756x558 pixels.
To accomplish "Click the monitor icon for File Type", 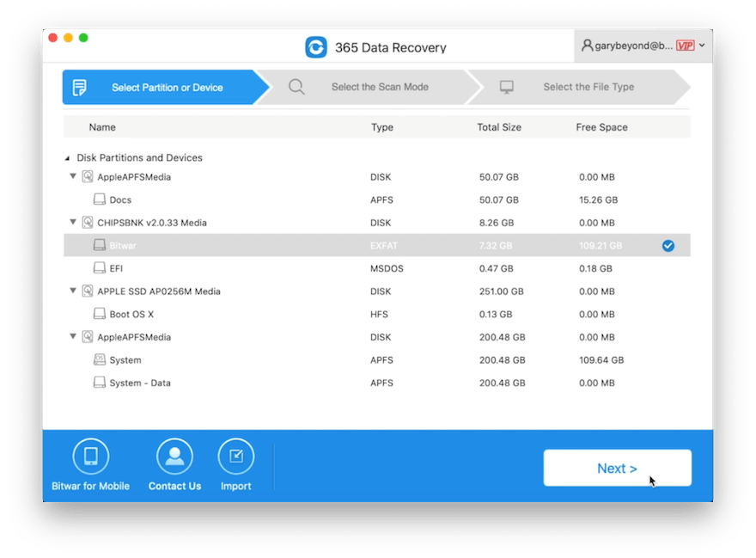I will [506, 87].
